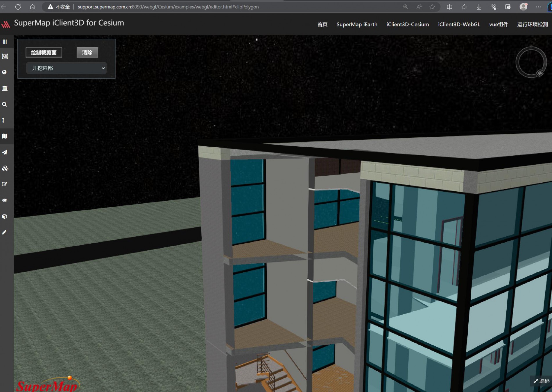The width and height of the screenshot is (552, 392).
Task: Activate the read aloud icon
Action: point(419,7)
